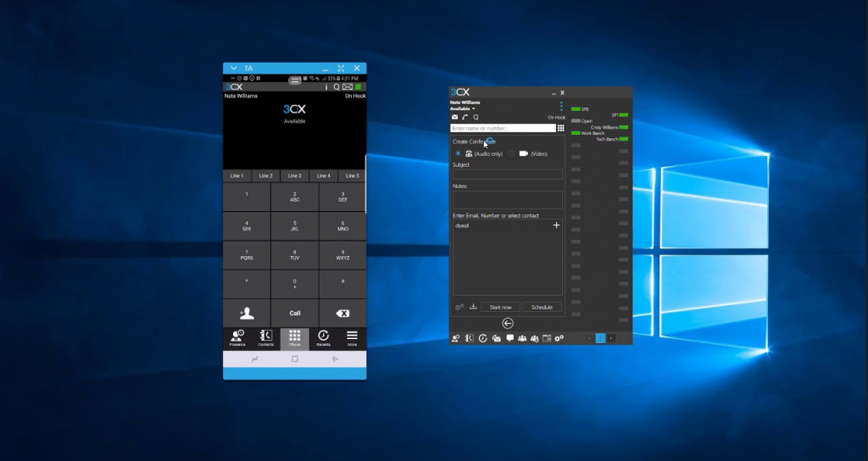The height and width of the screenshot is (461, 868).
Task: Click Work Bench BLF entry
Action: point(588,133)
